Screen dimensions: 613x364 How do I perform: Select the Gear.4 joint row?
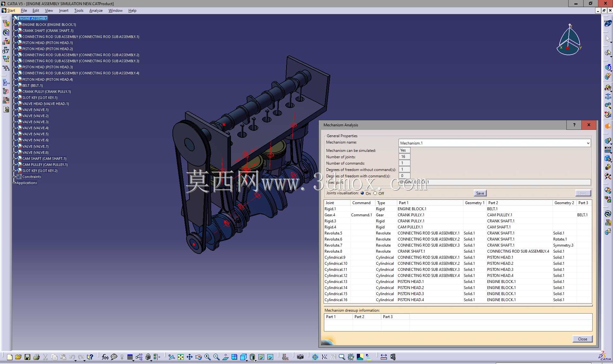458,215
